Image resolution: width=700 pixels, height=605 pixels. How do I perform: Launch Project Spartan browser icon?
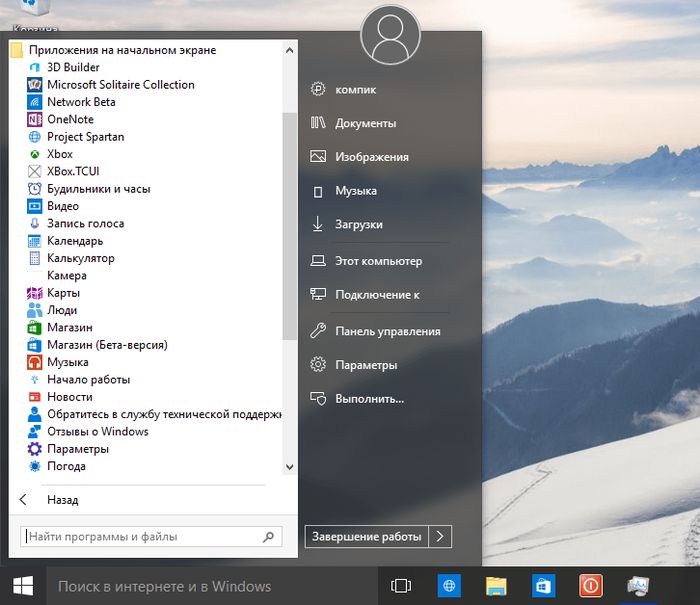point(35,137)
